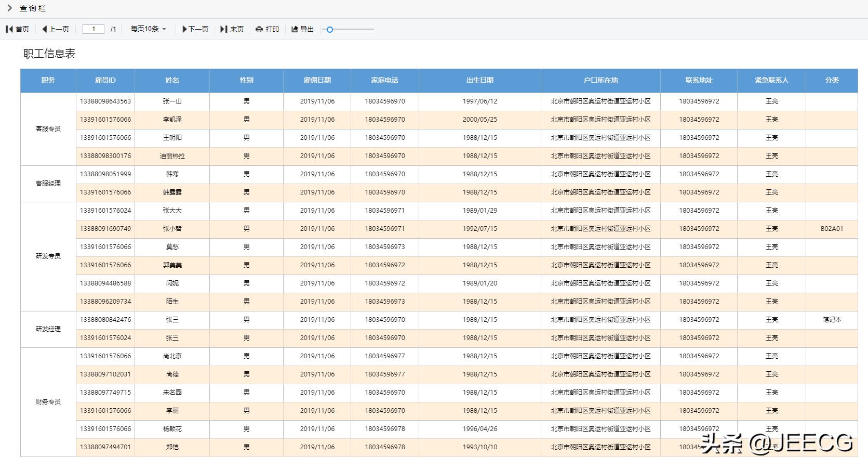Image resolution: width=868 pixels, height=469 pixels.
Task: Click the printer icon beside 打印
Action: tap(259, 29)
